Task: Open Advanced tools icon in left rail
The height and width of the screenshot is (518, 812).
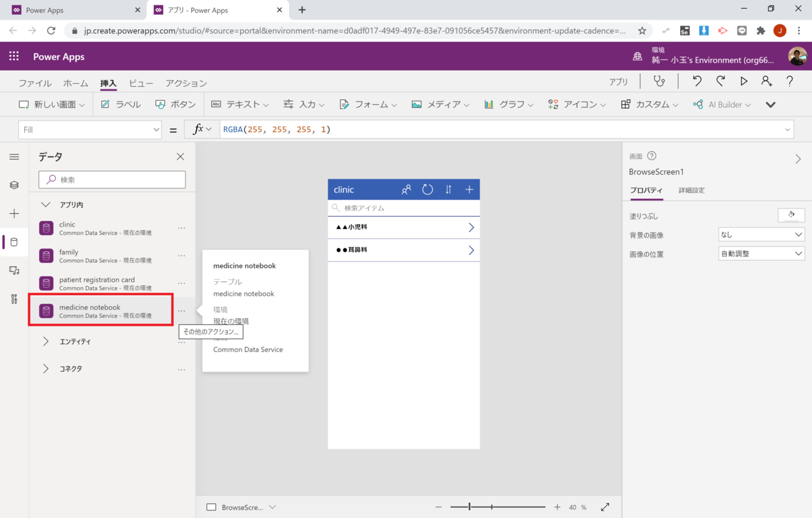Action: click(14, 299)
